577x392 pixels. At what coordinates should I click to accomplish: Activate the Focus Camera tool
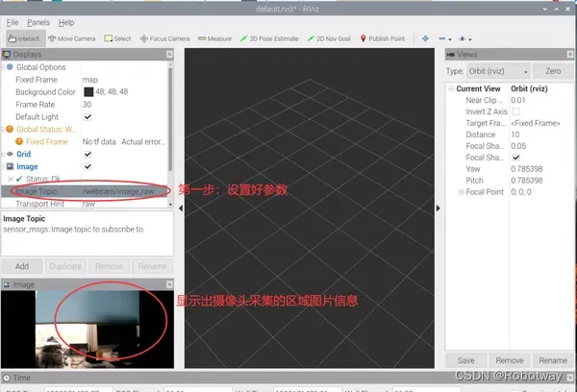point(164,38)
